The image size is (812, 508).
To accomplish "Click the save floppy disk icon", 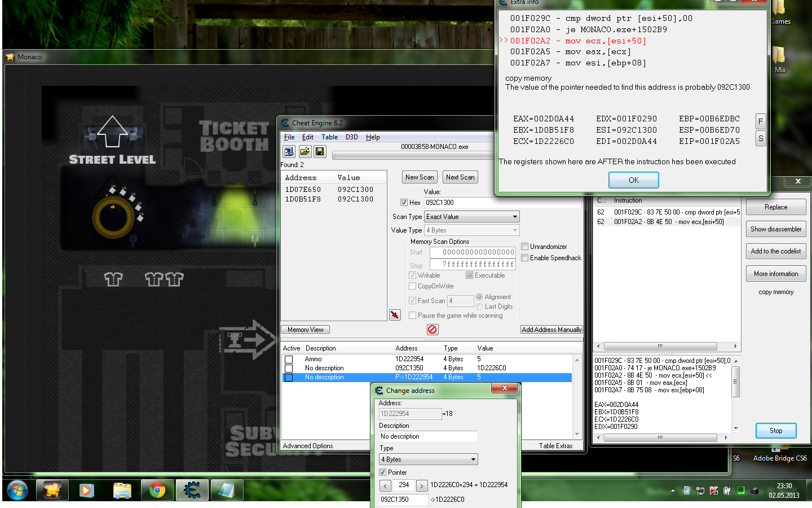I will pyautogui.click(x=320, y=151).
